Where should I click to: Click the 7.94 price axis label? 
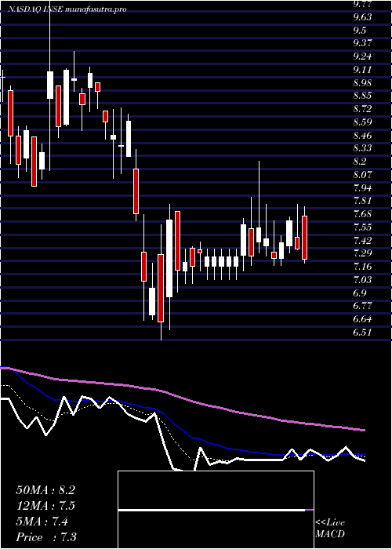[x=362, y=187]
